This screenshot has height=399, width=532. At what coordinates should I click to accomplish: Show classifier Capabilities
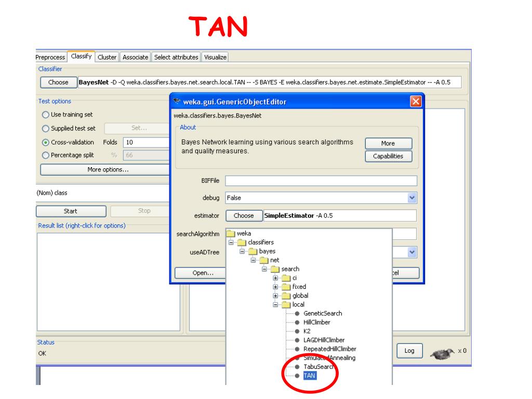tap(389, 156)
